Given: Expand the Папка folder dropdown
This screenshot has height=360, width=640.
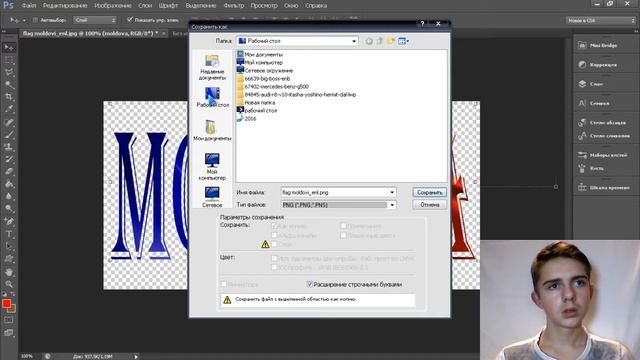Looking at the screenshot, I should pyautogui.click(x=354, y=41).
